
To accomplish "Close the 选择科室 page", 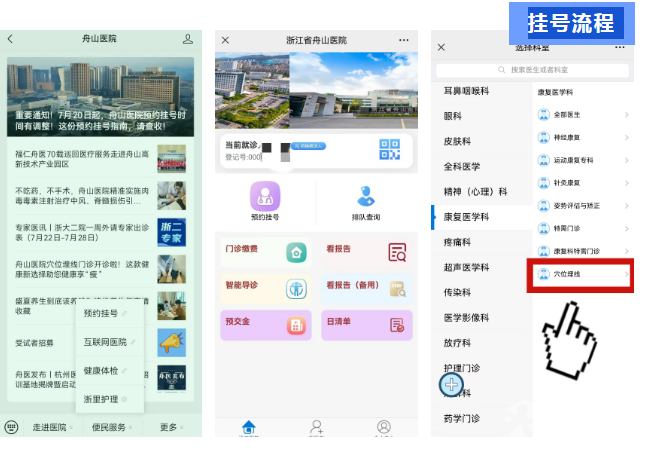I will click(x=441, y=47).
